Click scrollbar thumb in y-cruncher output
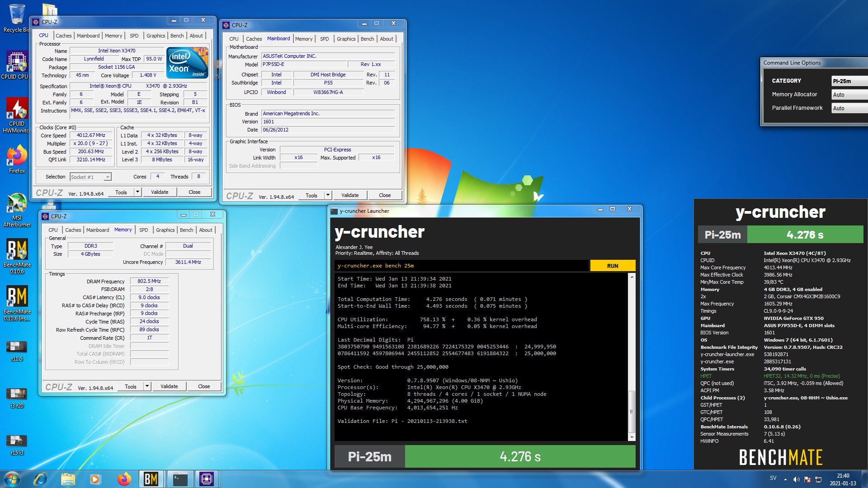This screenshot has height=488, width=868. [x=632, y=411]
